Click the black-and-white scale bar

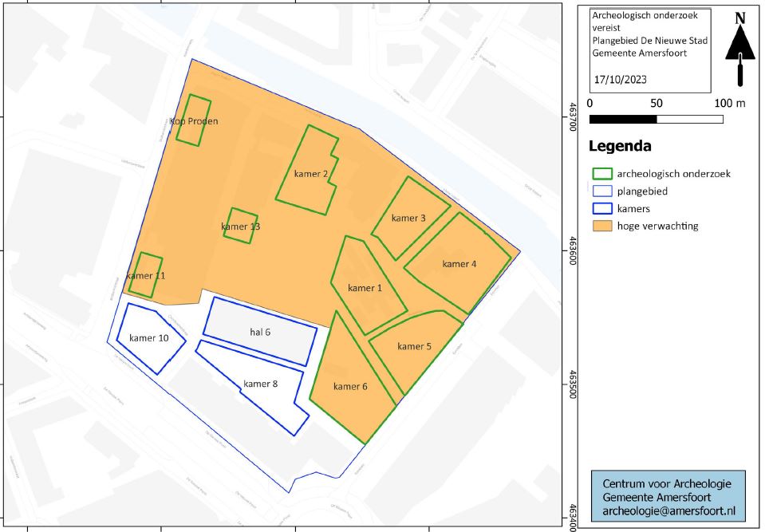[x=656, y=120]
